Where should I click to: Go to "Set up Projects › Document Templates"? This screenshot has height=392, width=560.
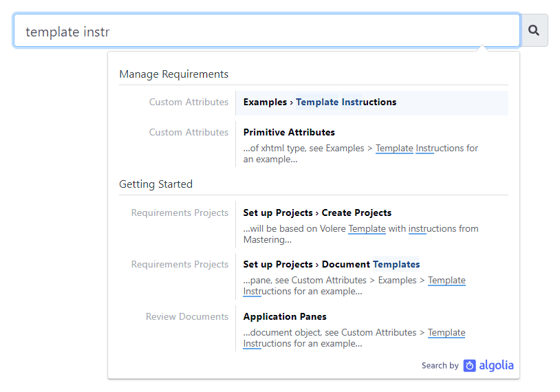tap(331, 264)
